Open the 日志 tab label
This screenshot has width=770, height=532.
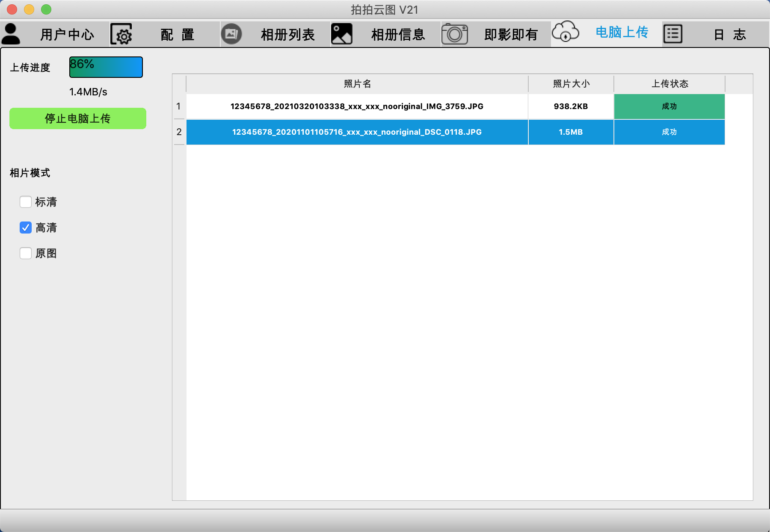729,35
